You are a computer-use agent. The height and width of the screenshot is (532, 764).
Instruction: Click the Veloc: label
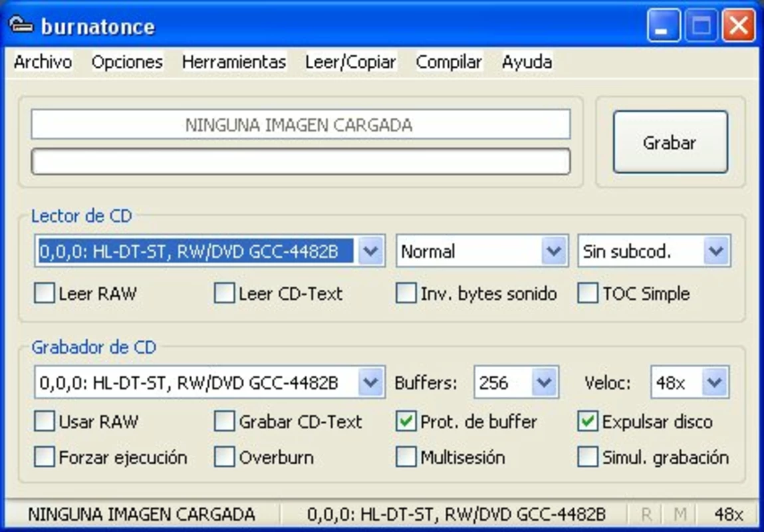pyautogui.click(x=608, y=383)
